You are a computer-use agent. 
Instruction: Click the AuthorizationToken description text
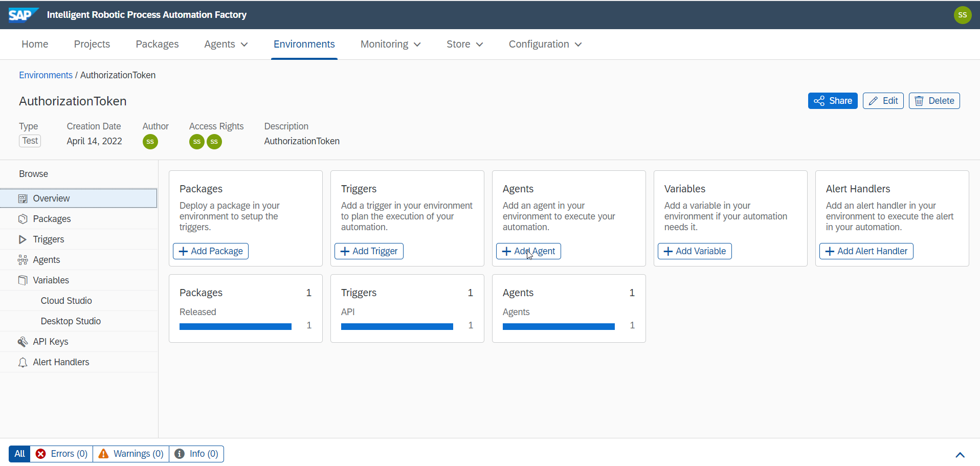(302, 141)
